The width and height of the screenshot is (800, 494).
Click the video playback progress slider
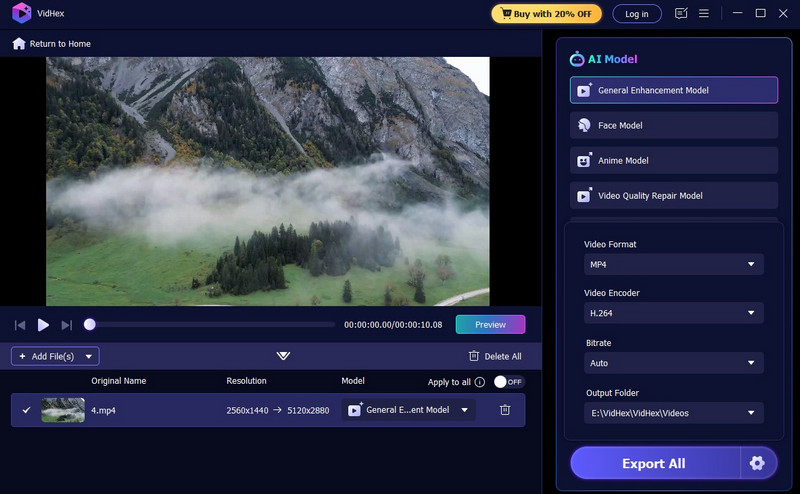click(x=212, y=325)
